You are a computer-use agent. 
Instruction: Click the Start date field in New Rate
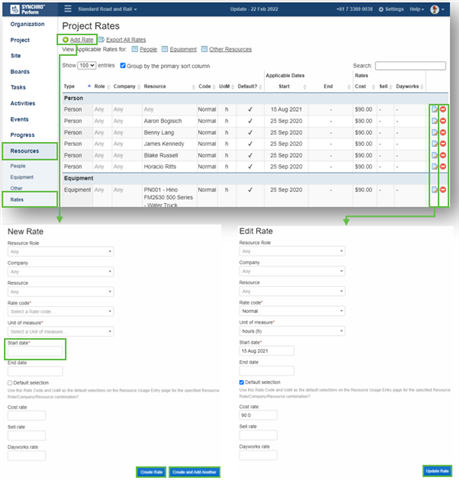pos(35,351)
